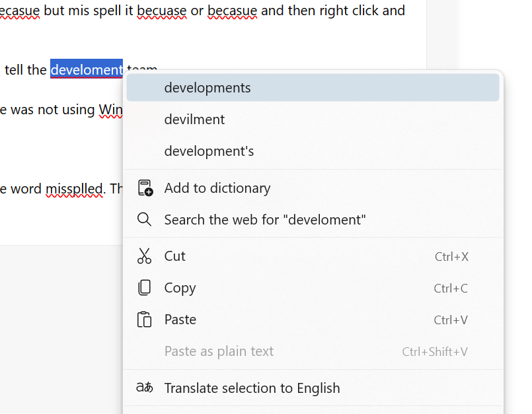Click the misspelled word "missplled"
The width and height of the screenshot is (532, 414).
pyautogui.click(x=75, y=189)
